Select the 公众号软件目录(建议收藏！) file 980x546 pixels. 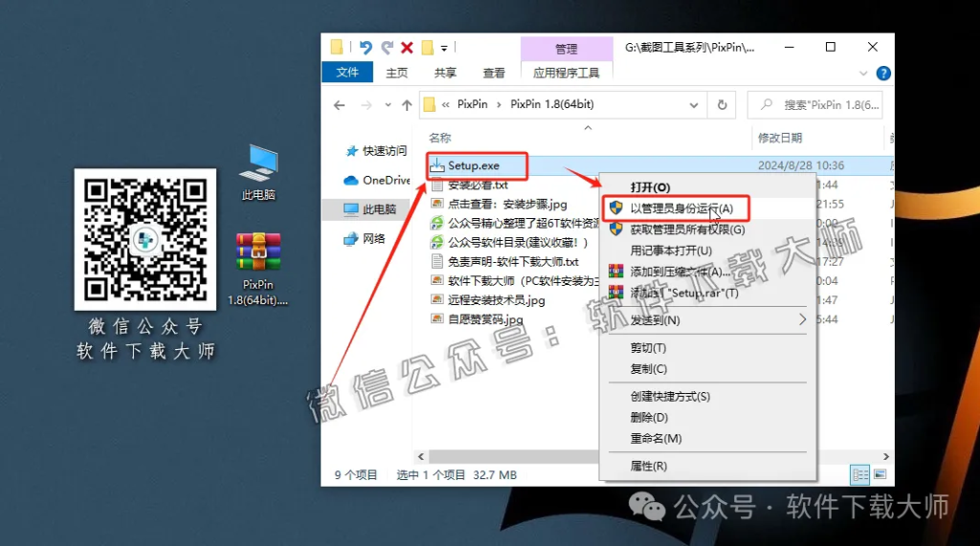[x=509, y=242]
